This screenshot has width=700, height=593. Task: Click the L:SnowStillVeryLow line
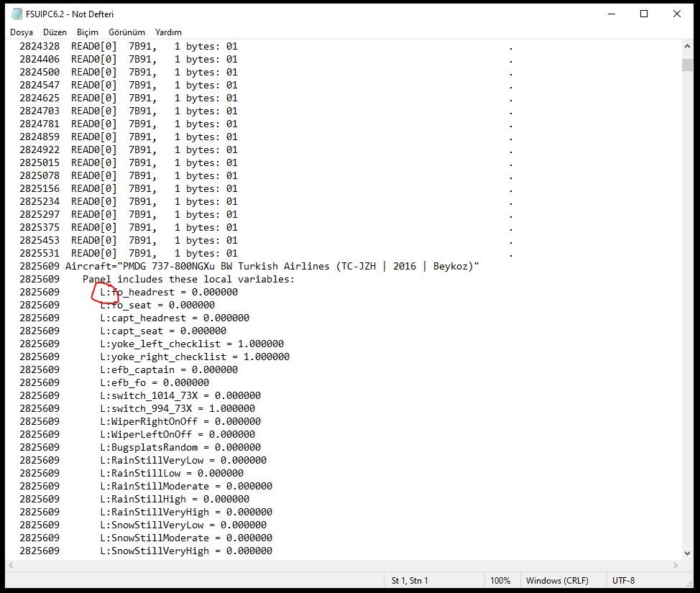pos(143,525)
